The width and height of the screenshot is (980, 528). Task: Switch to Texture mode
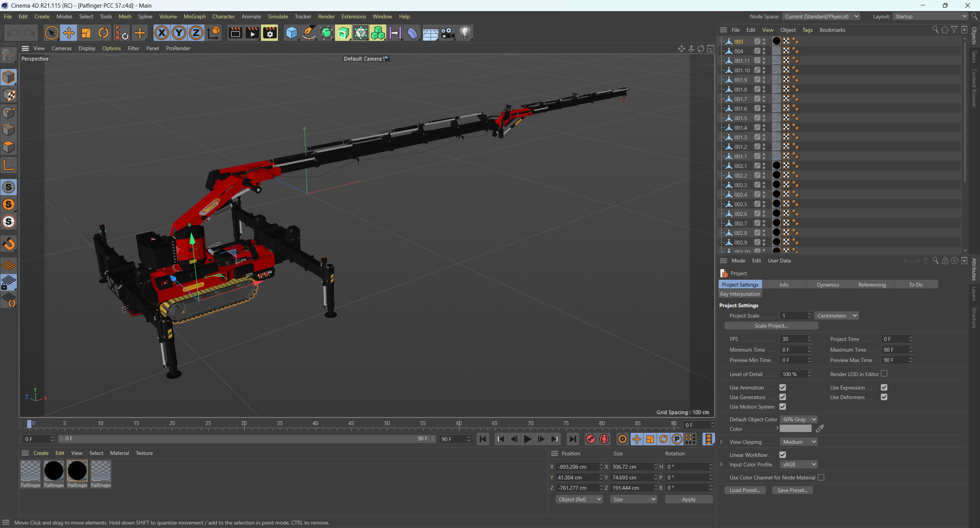coord(9,95)
